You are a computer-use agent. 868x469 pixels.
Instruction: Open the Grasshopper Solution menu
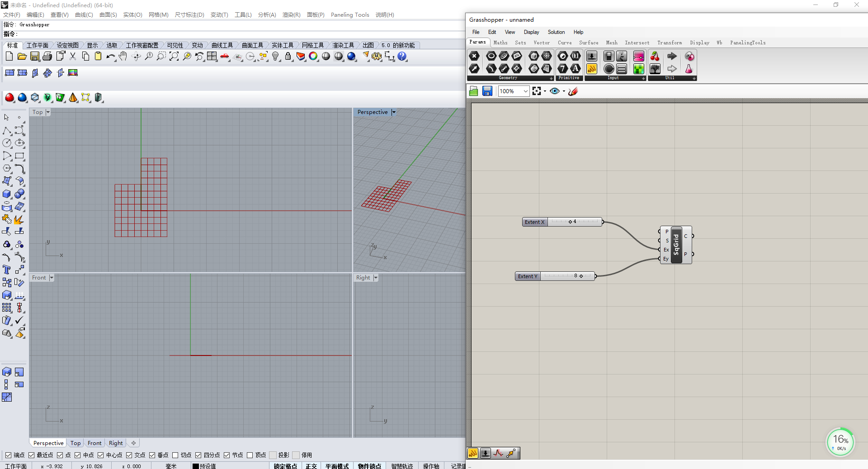556,32
